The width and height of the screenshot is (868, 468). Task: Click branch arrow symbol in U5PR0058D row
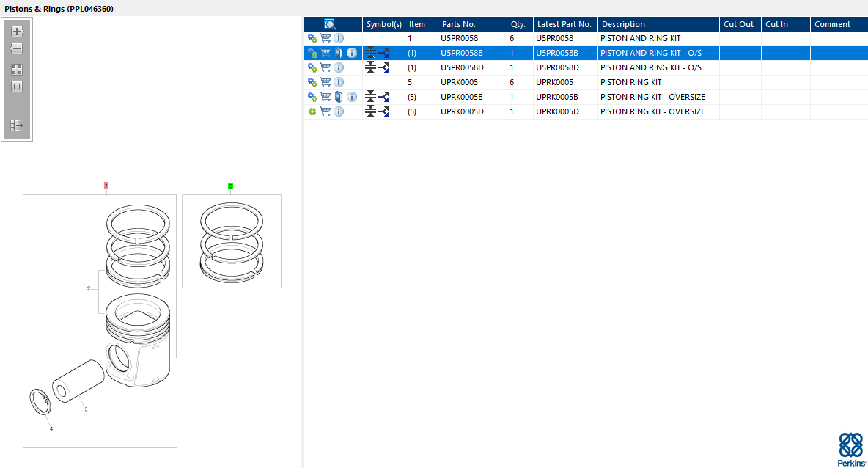383,67
